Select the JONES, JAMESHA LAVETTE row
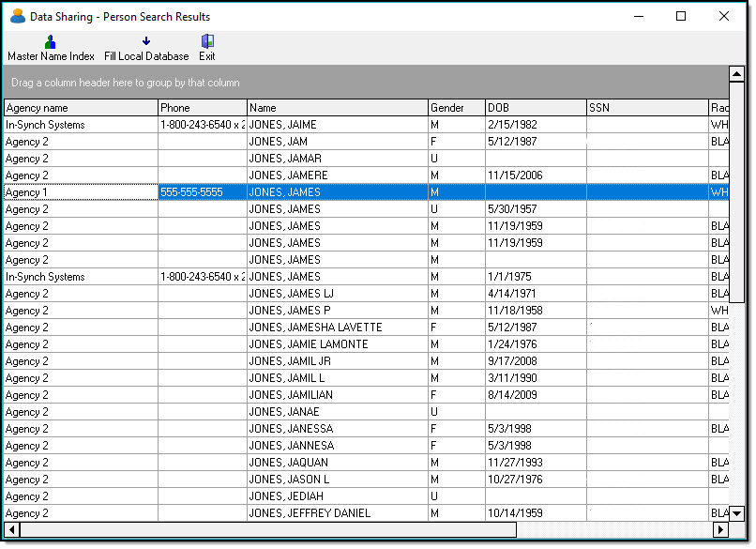 point(315,328)
